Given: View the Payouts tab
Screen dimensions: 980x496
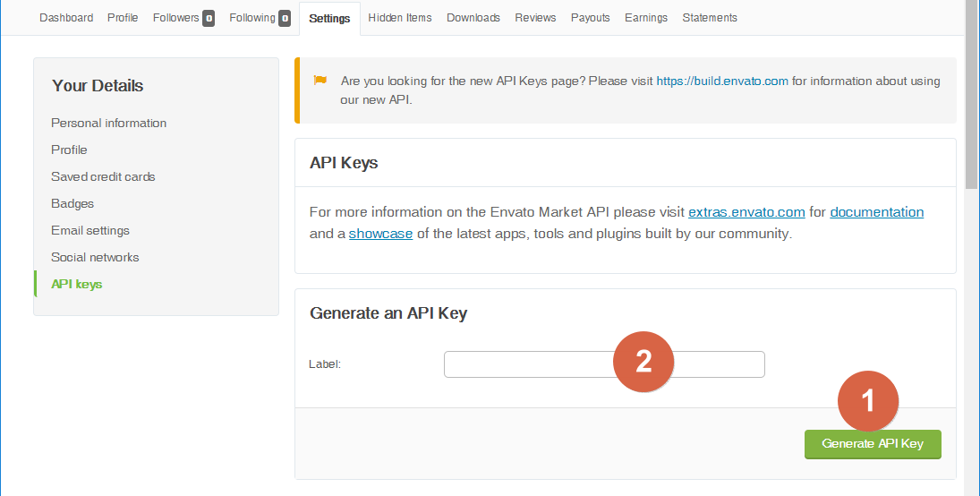Looking at the screenshot, I should [590, 18].
